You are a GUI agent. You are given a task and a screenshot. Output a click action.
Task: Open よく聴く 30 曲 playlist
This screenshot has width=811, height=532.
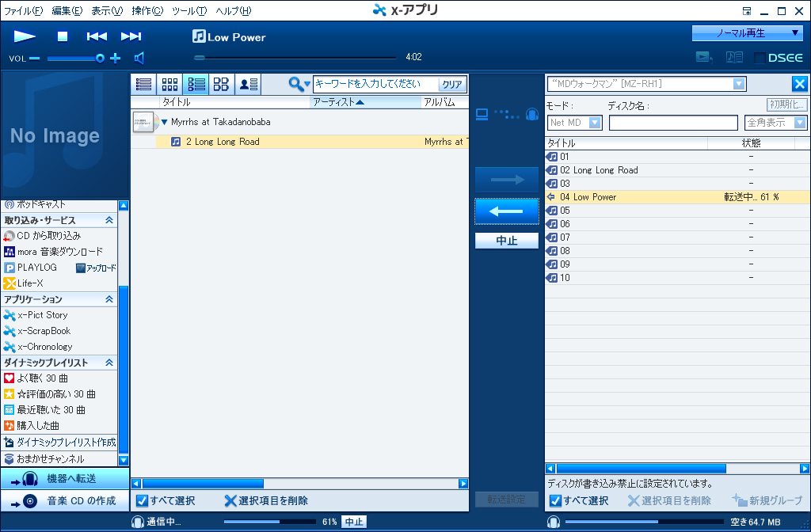[x=36, y=378]
